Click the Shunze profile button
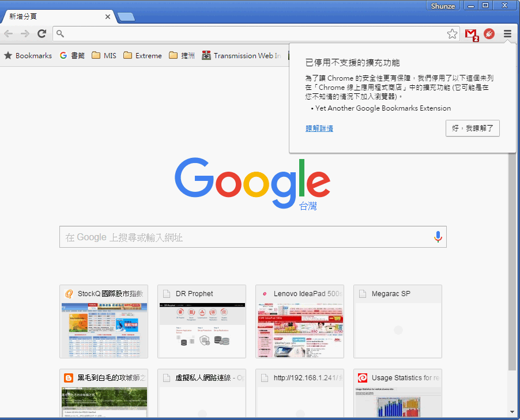This screenshot has width=520, height=420. (x=443, y=6)
